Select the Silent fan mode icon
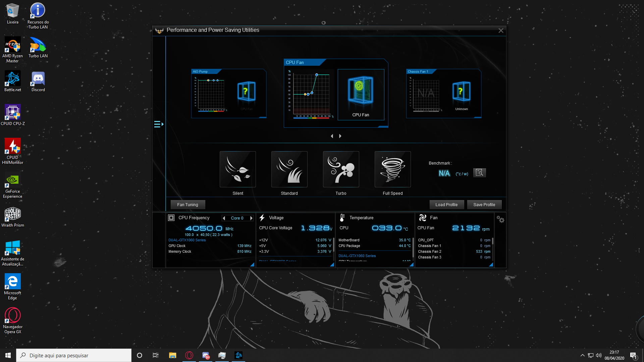 [x=237, y=169]
